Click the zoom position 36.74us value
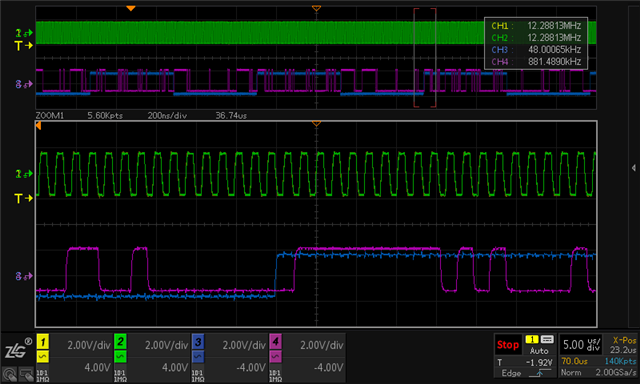640x384 pixels. [x=231, y=115]
